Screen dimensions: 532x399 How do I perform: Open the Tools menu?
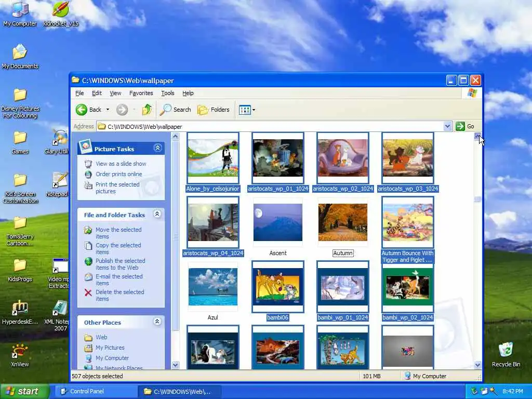pos(168,93)
